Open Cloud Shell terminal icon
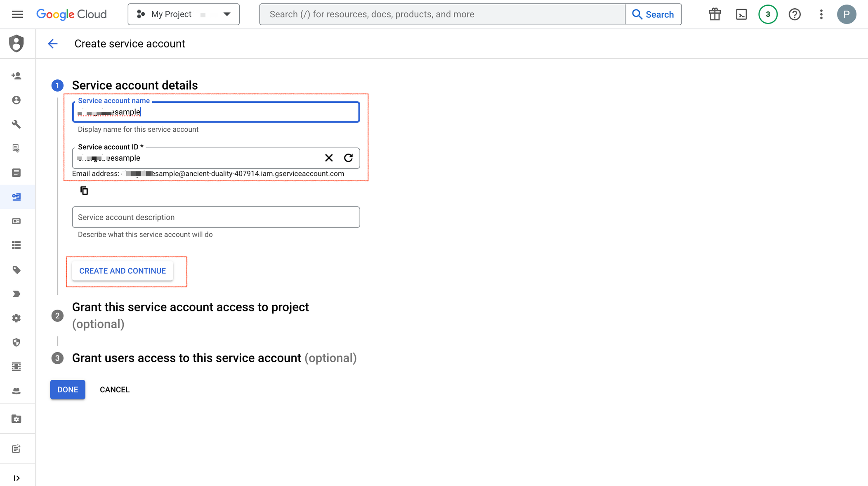Screen dimensions: 868x486 (741, 14)
